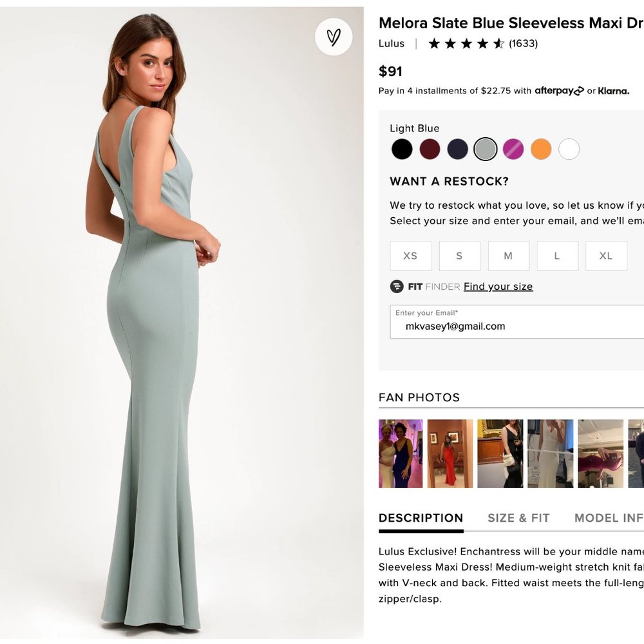Select the burgundy color swatch
The image size is (644, 644).
[x=430, y=149]
